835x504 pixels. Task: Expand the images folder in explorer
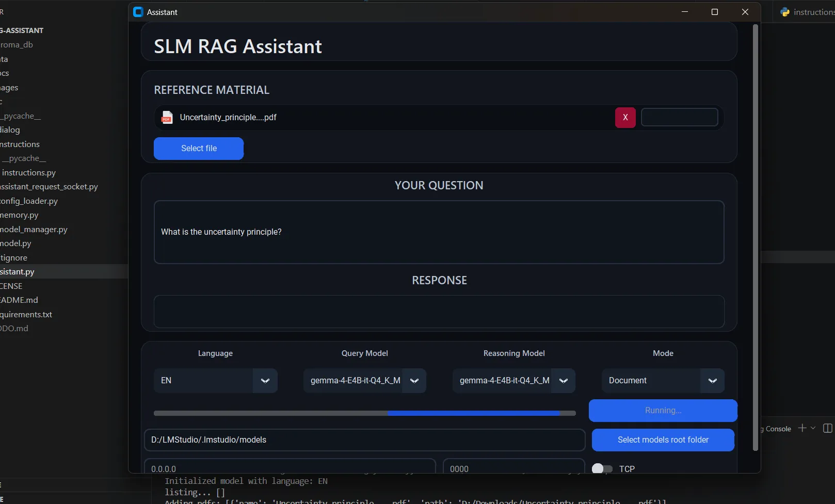(9, 88)
